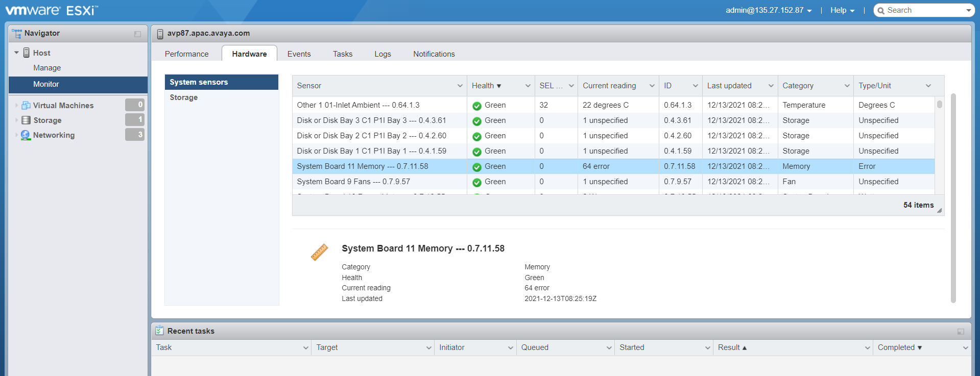The height and width of the screenshot is (376, 980).
Task: Open the Last updated column dropdown menu
Action: tap(771, 86)
